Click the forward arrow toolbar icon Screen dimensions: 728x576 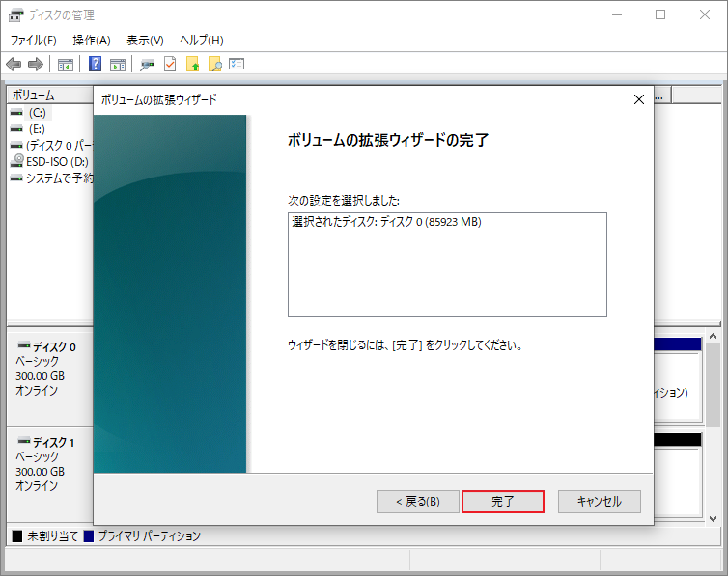[x=36, y=64]
